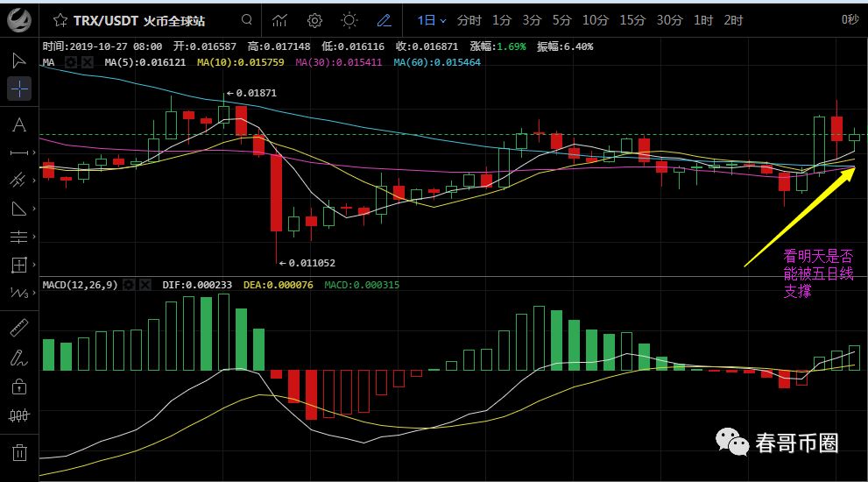Select the parallel channel tool
This screenshot has height=482, width=868.
click(x=18, y=180)
